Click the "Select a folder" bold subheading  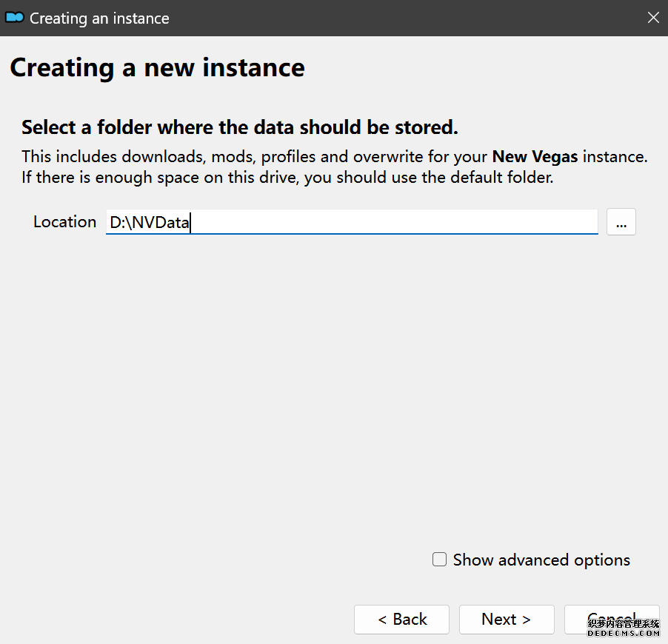point(239,127)
